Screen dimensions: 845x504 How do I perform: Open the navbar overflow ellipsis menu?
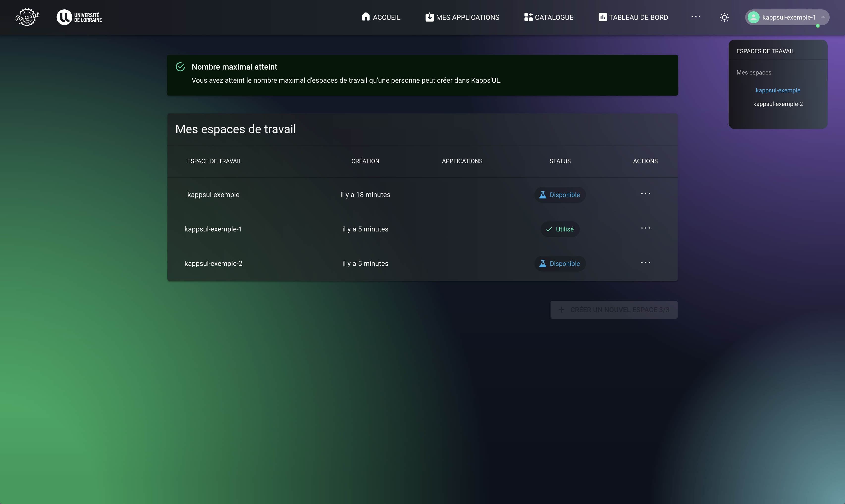tap(696, 17)
